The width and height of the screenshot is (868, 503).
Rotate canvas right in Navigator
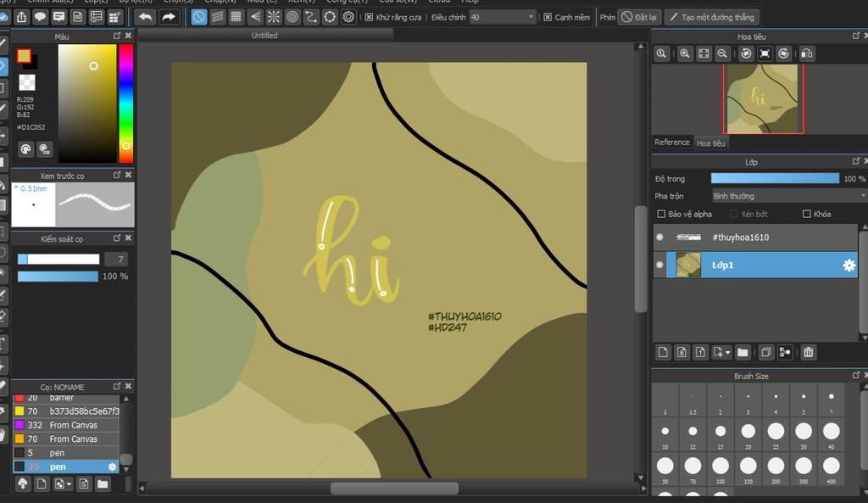pos(783,53)
